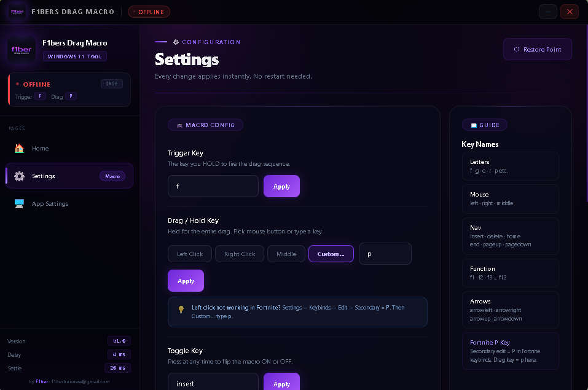The image size is (588, 390).
Task: Click the Nav key names card
Action: (511, 236)
